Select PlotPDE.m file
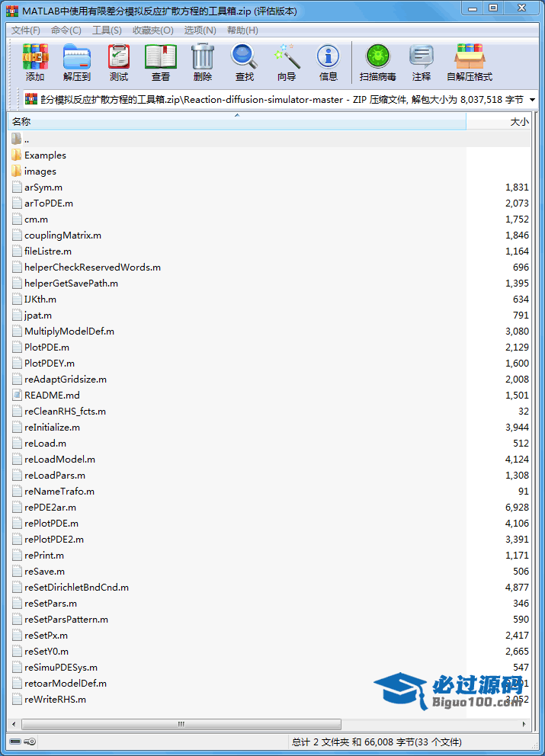Viewport: 545px width, 756px height. tap(46, 347)
